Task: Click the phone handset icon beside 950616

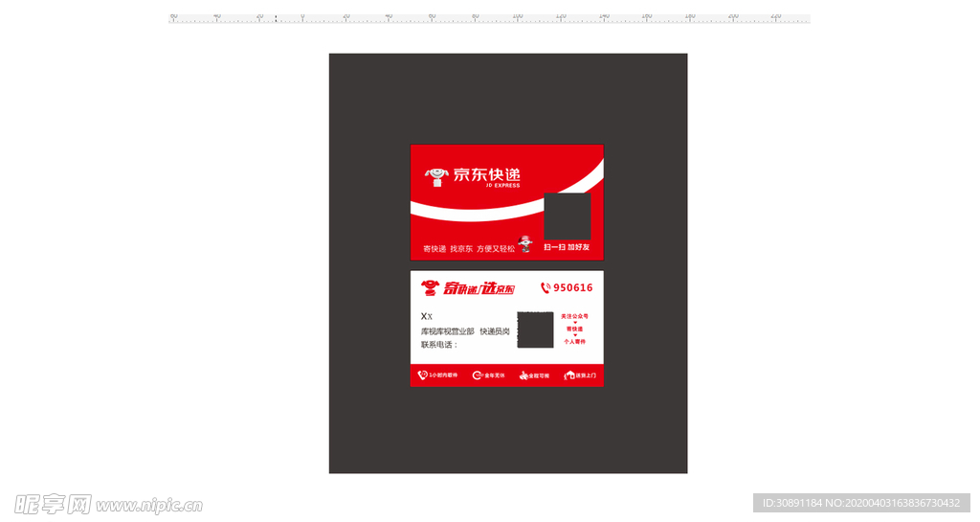Action: 545,287
